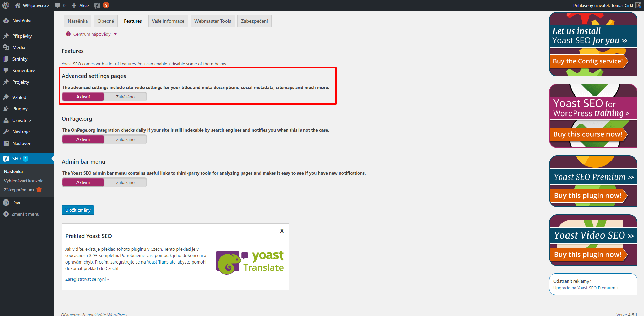Click the Média sidebar icon
The image size is (644, 316).
pyautogui.click(x=6, y=47)
